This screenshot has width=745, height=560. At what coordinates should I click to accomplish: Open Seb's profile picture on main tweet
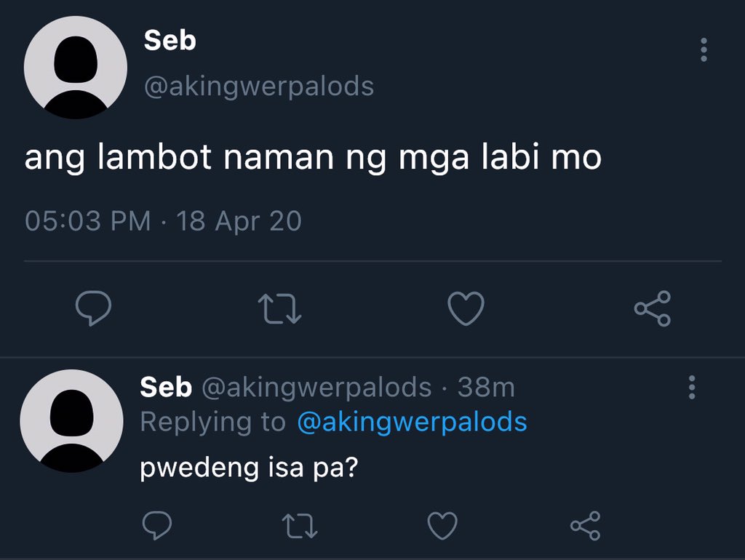point(76,68)
